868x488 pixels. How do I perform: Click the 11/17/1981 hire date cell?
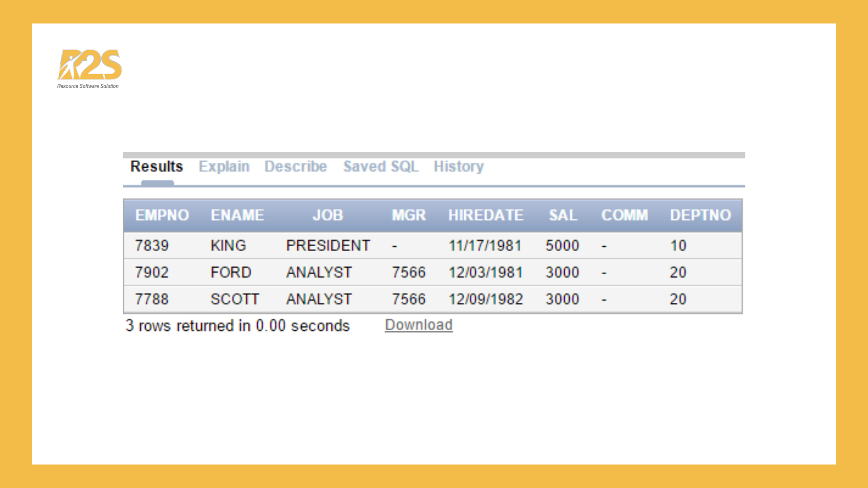(x=485, y=246)
